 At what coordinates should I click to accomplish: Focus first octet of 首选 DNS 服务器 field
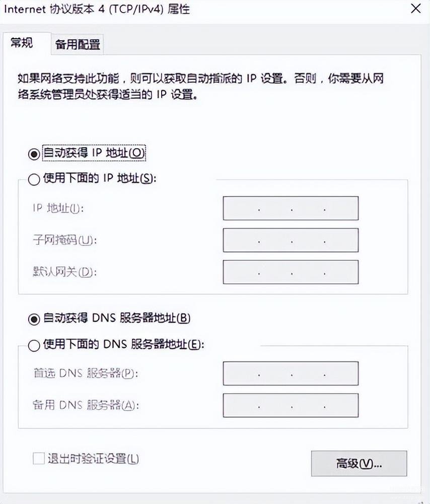coord(241,373)
